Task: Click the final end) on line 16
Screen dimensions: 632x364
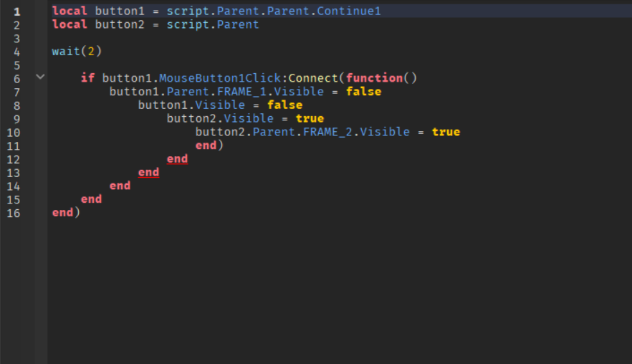Action: click(x=66, y=212)
